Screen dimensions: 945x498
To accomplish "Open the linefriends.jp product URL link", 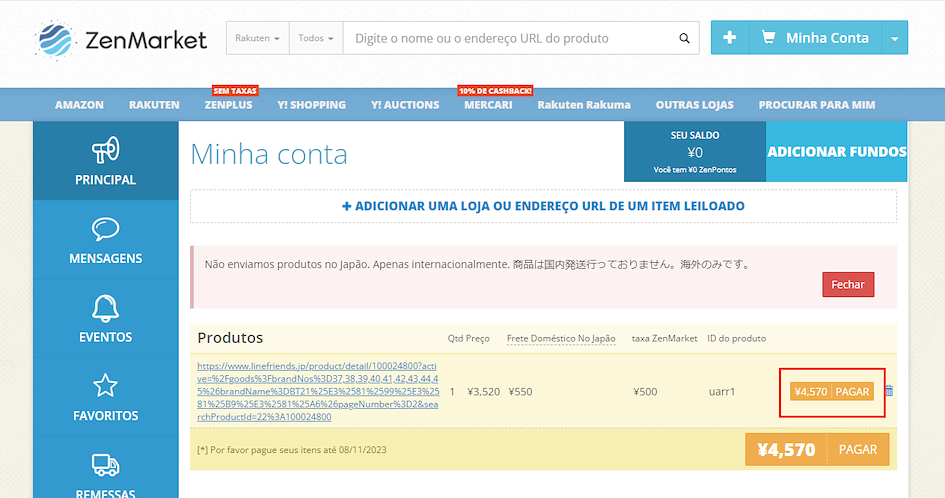I will click(x=318, y=391).
